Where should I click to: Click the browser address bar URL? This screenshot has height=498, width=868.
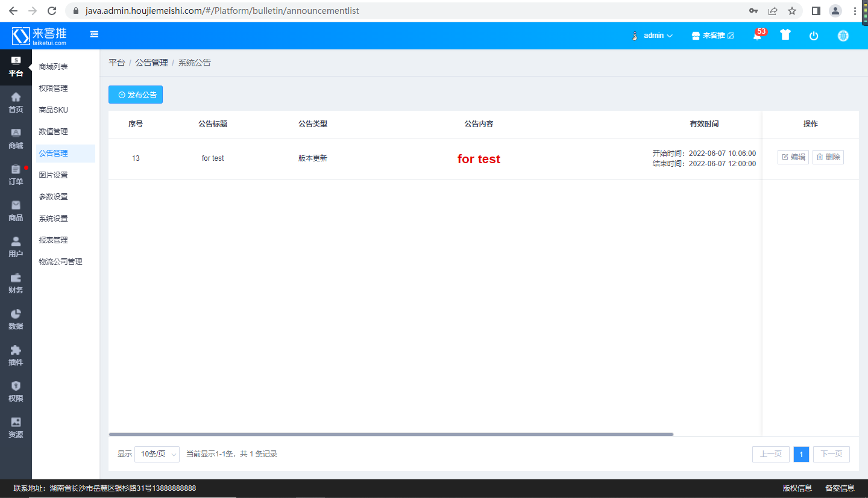[222, 11]
